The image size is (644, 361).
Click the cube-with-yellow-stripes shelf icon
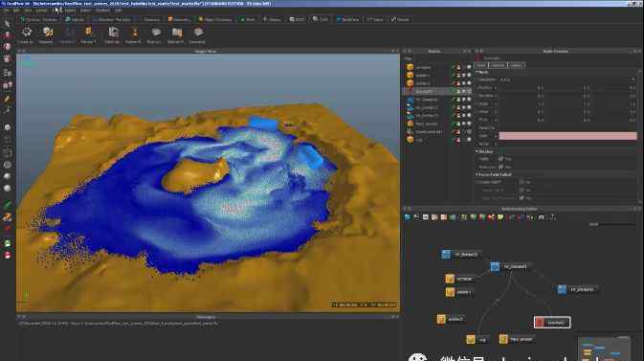(47, 32)
